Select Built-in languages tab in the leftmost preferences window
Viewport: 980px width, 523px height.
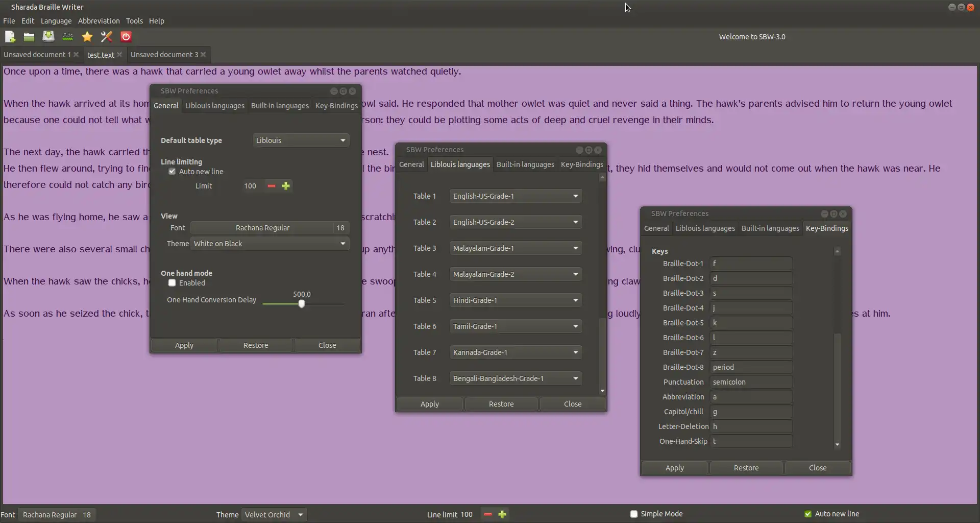point(280,106)
